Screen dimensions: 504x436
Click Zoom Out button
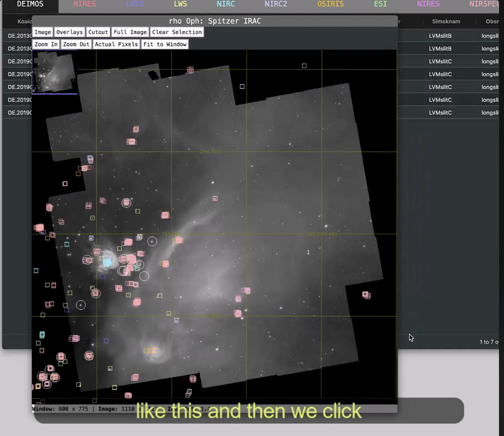(x=76, y=44)
